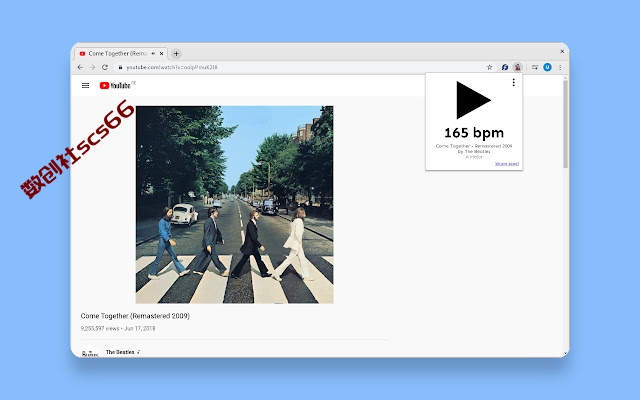Image resolution: width=640 pixels, height=400 pixels.
Task: Open the Chrome three-dot menu
Action: [x=560, y=67]
